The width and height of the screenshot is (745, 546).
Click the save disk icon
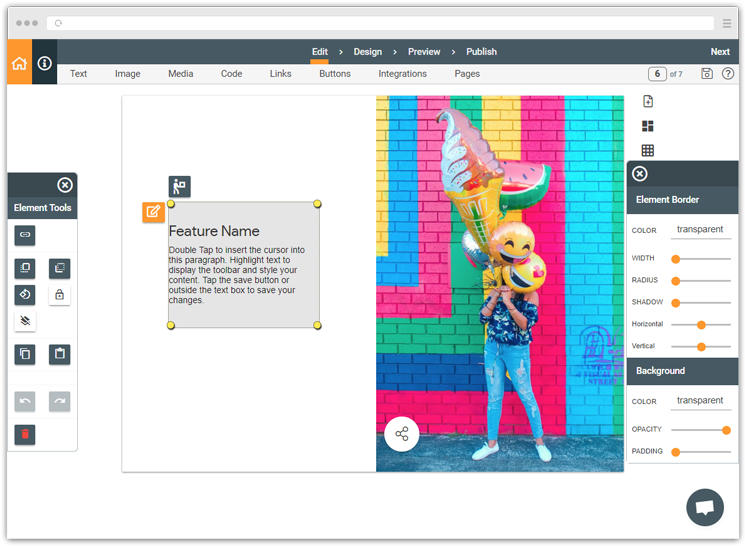click(707, 74)
